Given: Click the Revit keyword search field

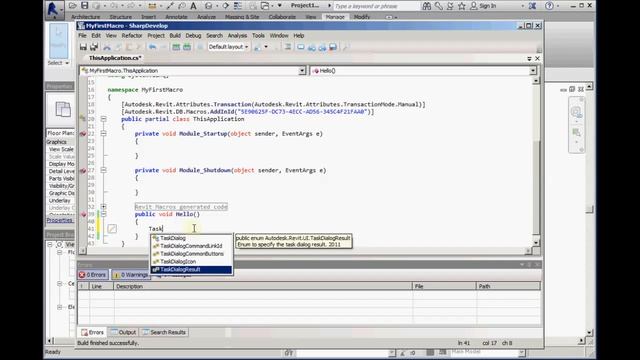Looking at the screenshot, I should (376, 6).
